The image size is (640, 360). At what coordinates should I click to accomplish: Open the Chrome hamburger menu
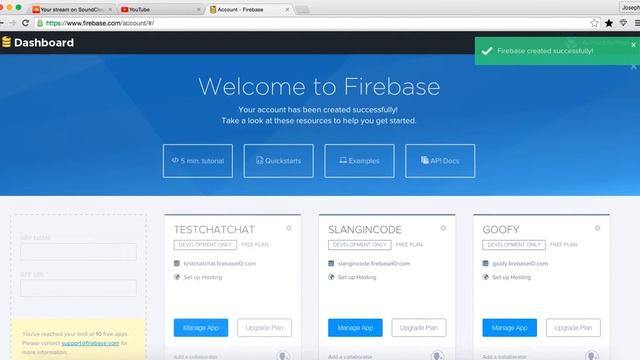[637, 23]
